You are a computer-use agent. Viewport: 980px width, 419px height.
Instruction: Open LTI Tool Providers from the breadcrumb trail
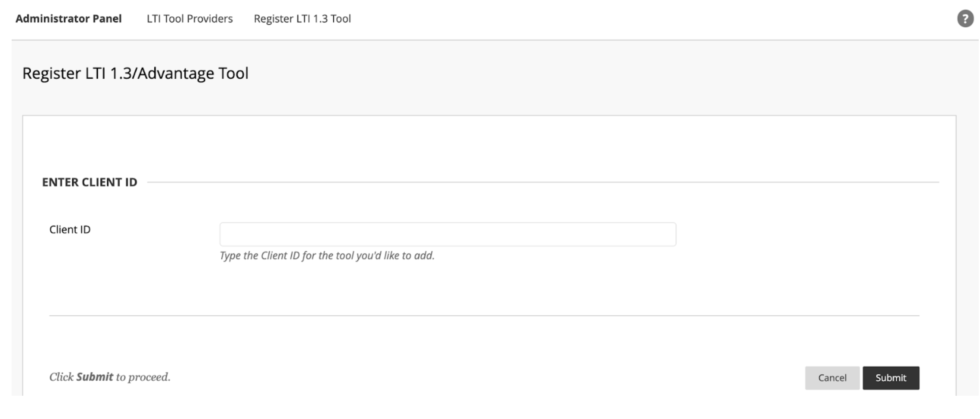coord(189,18)
